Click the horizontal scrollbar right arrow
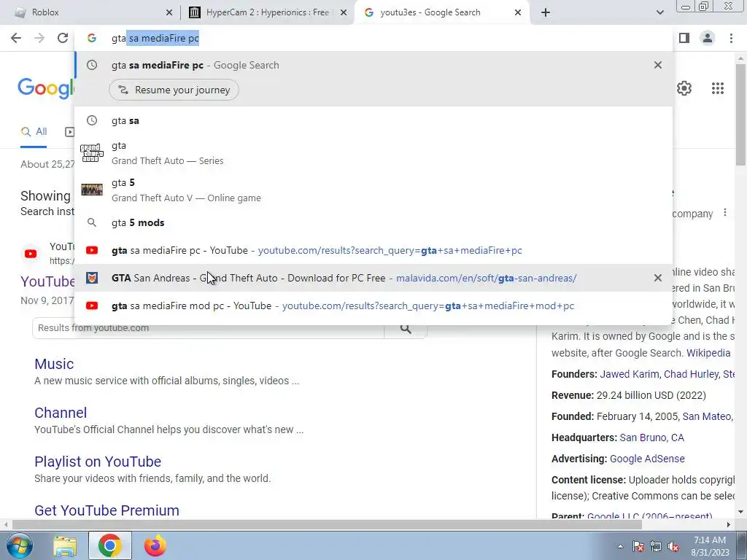The image size is (747, 560). click(x=729, y=524)
